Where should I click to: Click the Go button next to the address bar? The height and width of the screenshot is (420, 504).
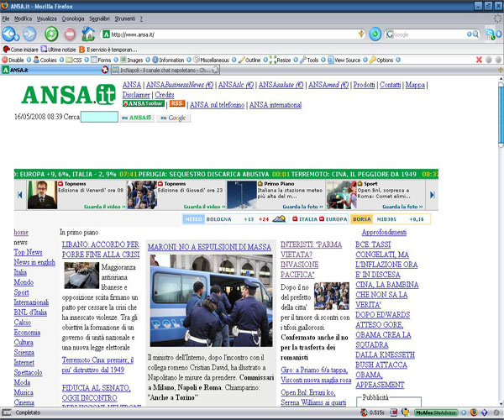(x=375, y=34)
